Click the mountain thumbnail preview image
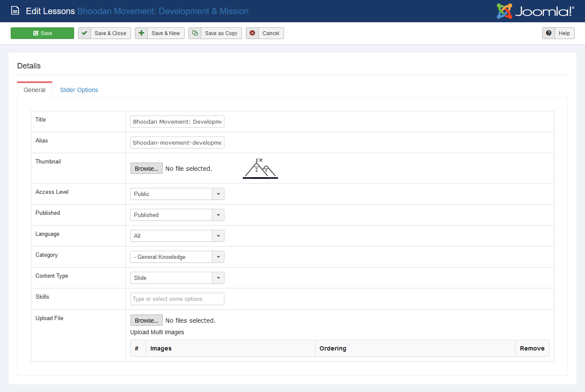This screenshot has width=585, height=392. pyautogui.click(x=260, y=169)
